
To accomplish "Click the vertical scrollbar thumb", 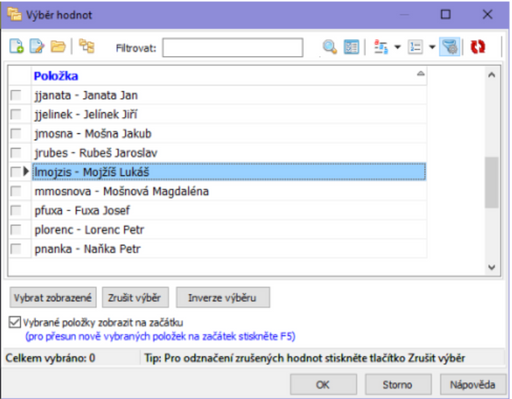I will [492, 183].
